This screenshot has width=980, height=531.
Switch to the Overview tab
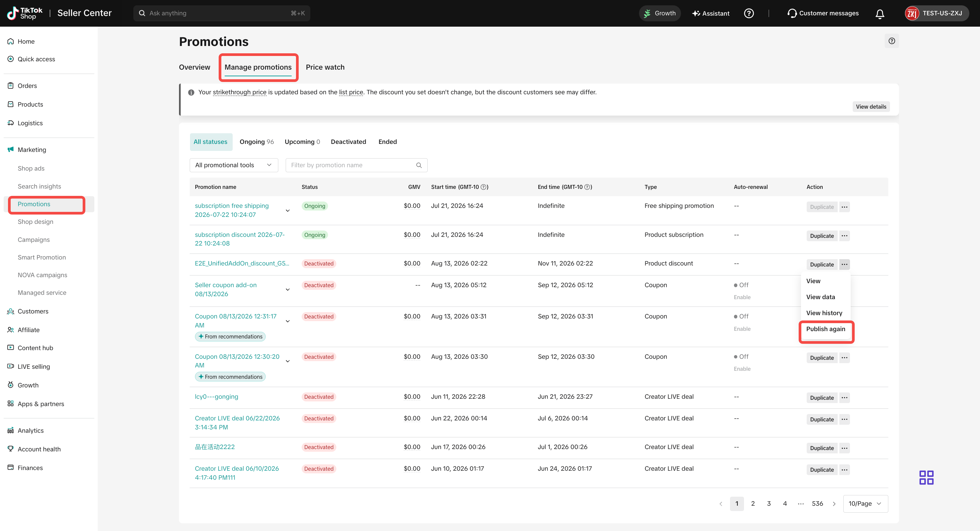(x=194, y=67)
